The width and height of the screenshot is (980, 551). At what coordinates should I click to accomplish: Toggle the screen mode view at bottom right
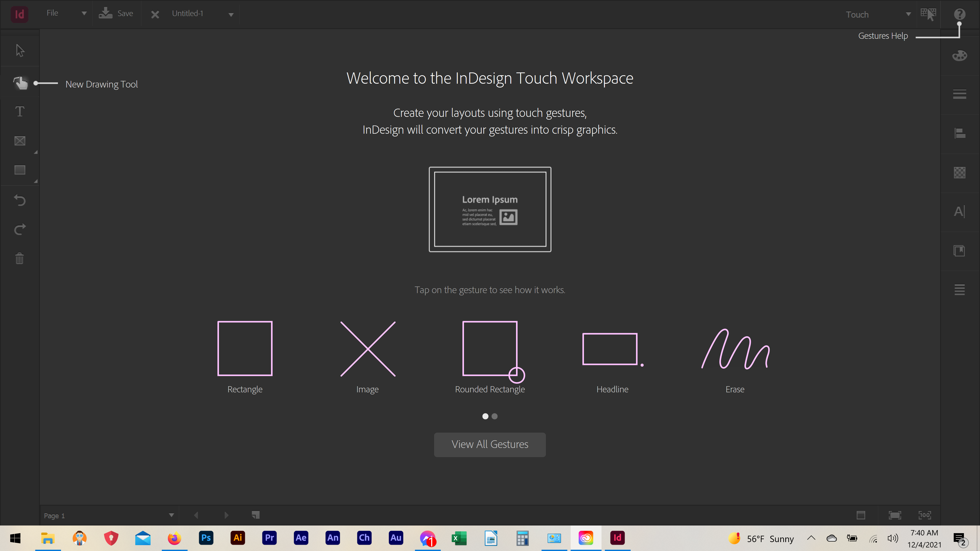861,515
